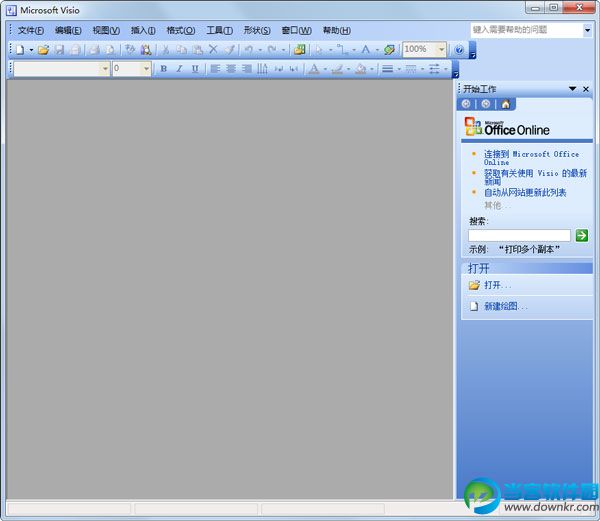The height and width of the screenshot is (521, 600).
Task: Expand the Connector tool dropdown arrow
Action: pos(354,50)
